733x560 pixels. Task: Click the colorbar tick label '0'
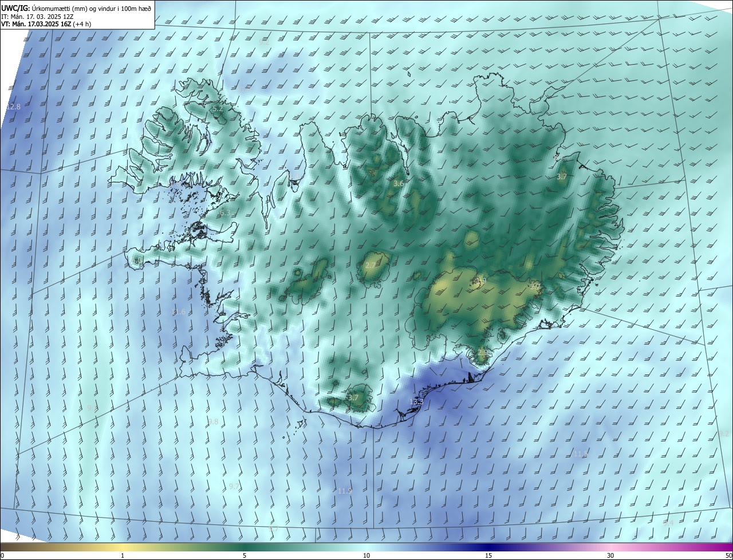(x=2, y=555)
